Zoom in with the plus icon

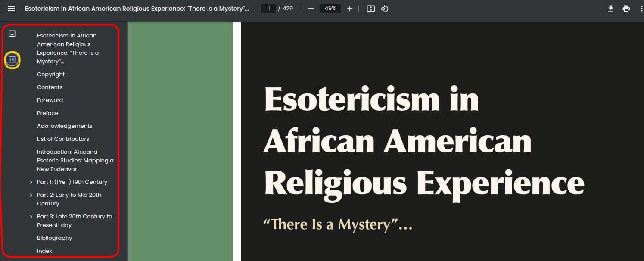coord(350,9)
